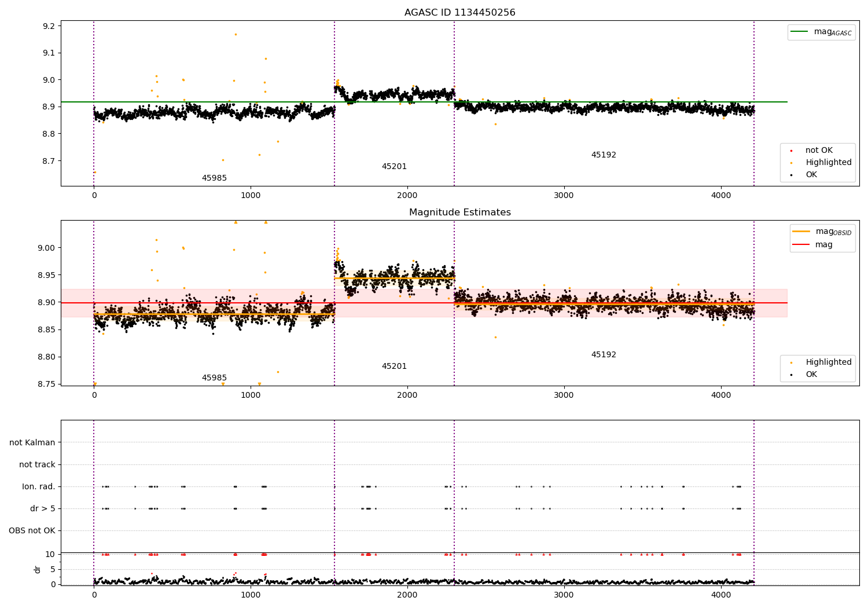Click 'Highlighted' in the Magnitude Estimates legend

pyautogui.click(x=829, y=362)
